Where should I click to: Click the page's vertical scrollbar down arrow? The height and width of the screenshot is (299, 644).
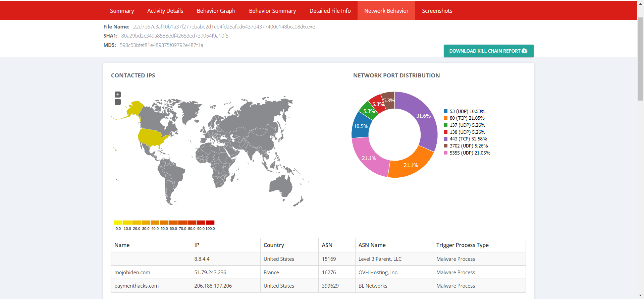(640, 296)
